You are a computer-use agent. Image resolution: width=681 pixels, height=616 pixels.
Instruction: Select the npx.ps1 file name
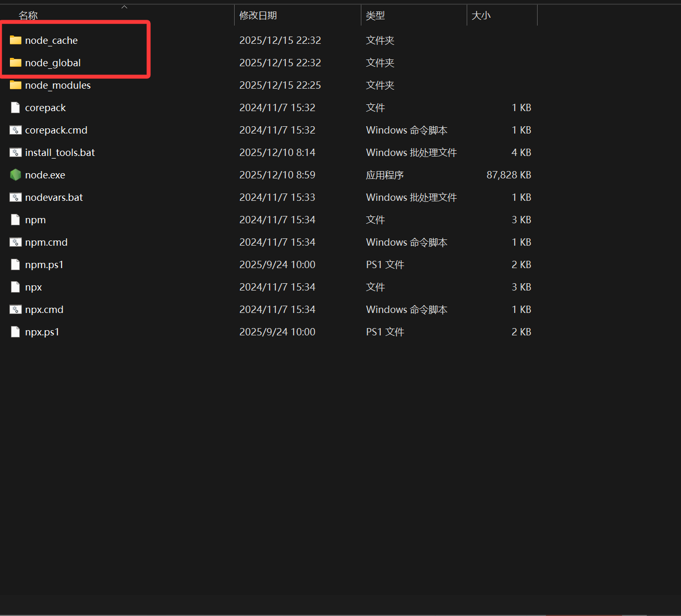[x=42, y=332]
